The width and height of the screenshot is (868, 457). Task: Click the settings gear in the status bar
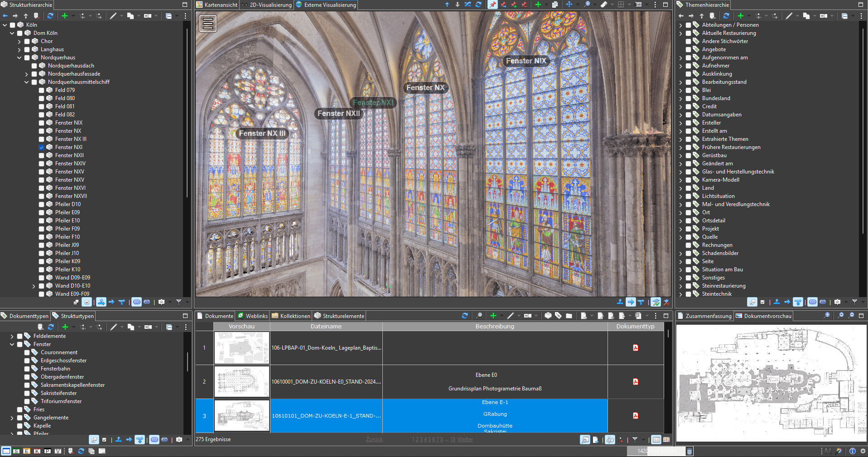coord(863,451)
